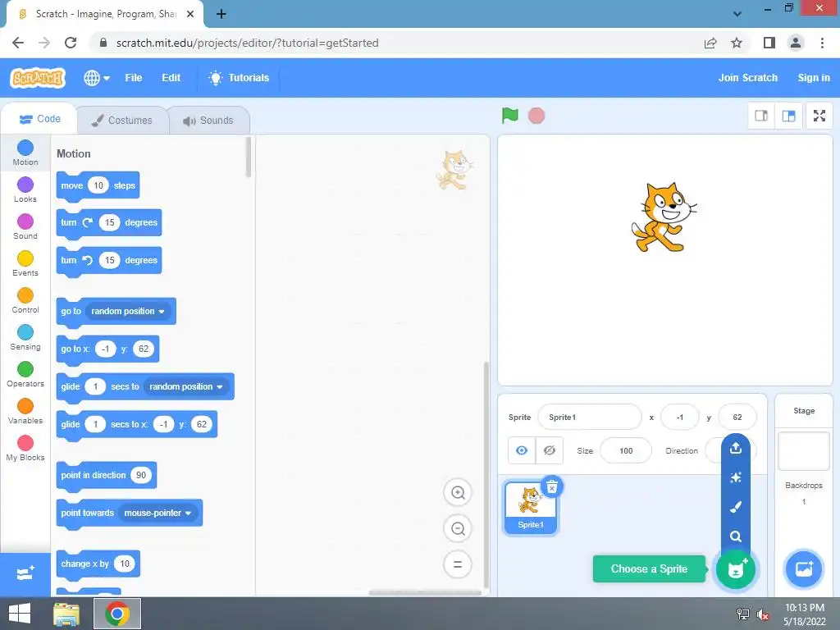Click the point in direction 90 block

tap(106, 476)
